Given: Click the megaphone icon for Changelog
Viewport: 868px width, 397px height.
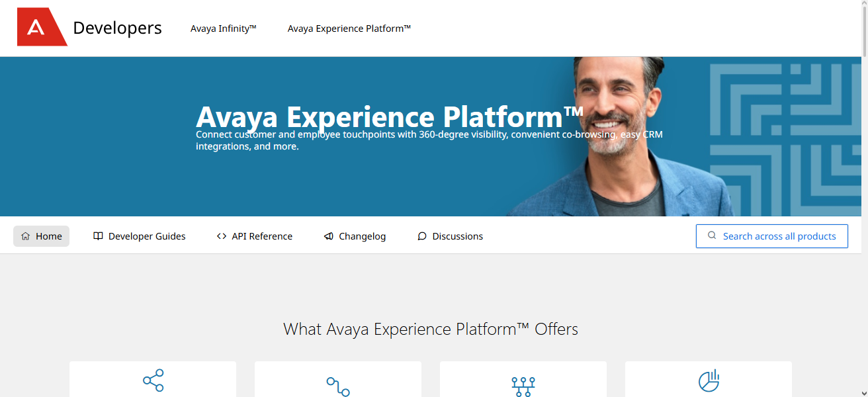Looking at the screenshot, I should coord(329,236).
